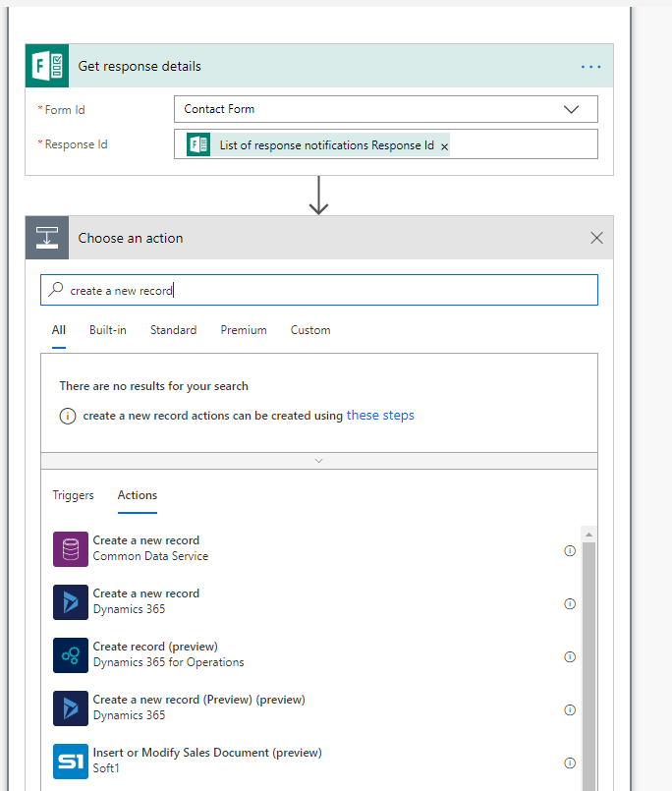
Task: Click the Dynamics 365 icon for the (Preview) action
Action: (71, 708)
